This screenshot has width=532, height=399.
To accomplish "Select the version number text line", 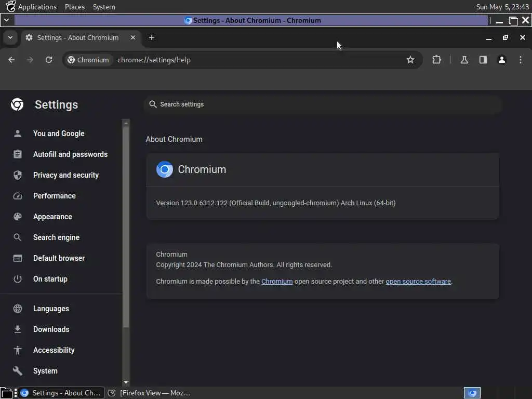I will [x=276, y=203].
